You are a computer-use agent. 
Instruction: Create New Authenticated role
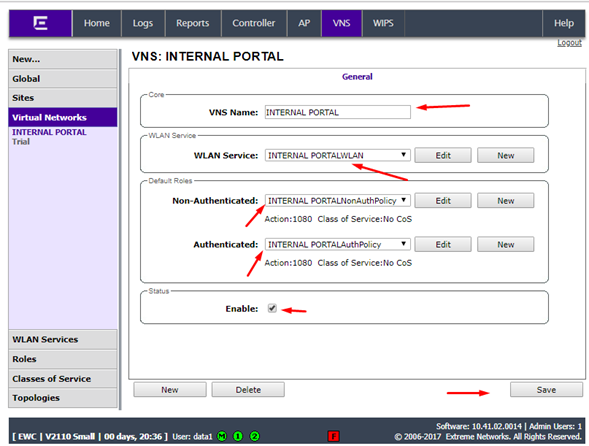[x=506, y=245]
